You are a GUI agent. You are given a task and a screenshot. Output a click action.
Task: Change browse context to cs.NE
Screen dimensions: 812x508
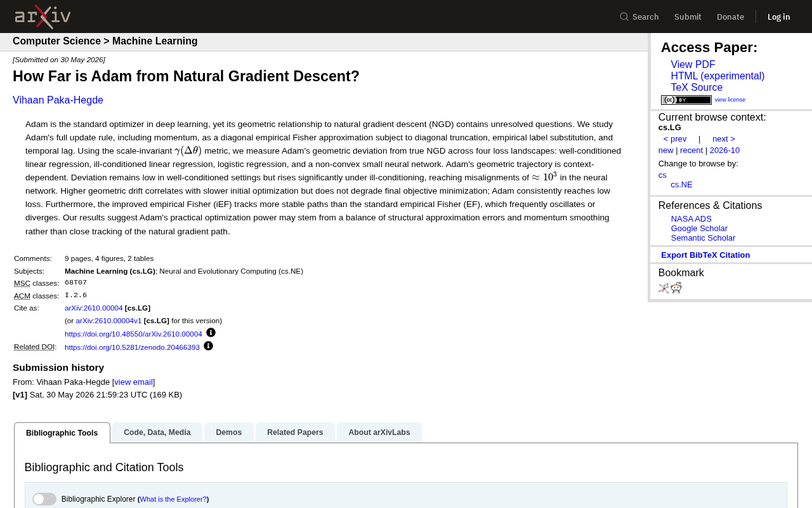tap(681, 185)
